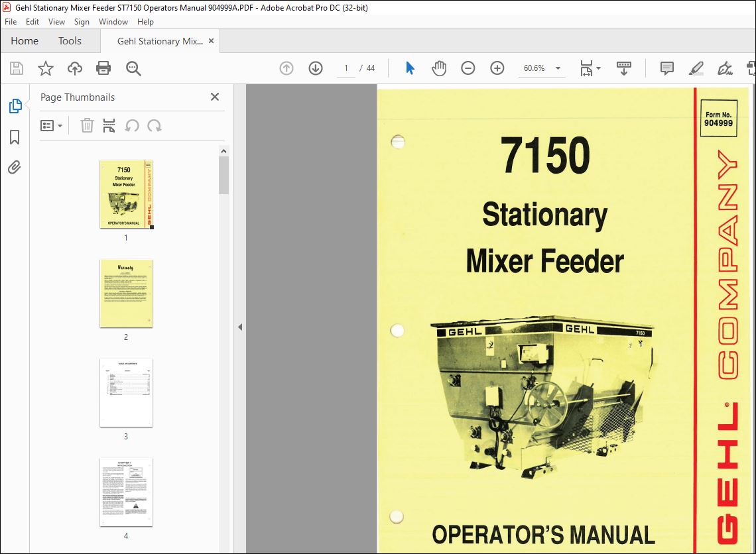Select the Highlight text pen tool
The width and height of the screenshot is (756, 554).
coord(696,68)
